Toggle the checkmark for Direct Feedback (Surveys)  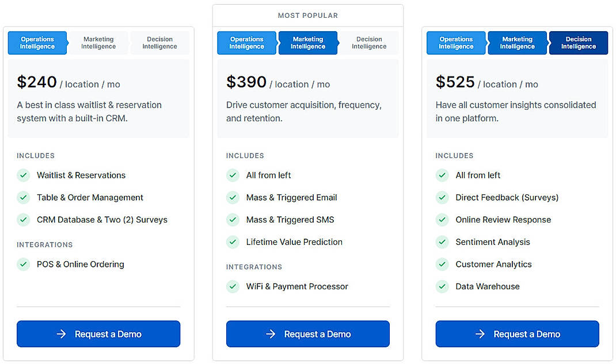(x=442, y=197)
